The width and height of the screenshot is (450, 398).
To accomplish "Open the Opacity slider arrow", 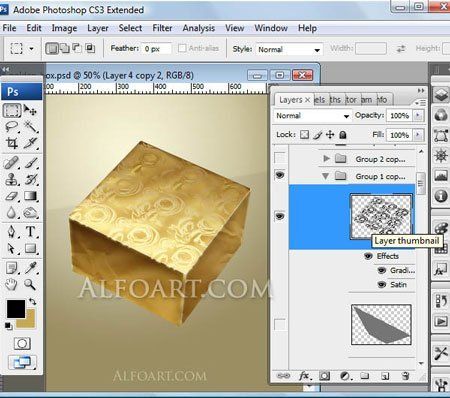I will 417,115.
